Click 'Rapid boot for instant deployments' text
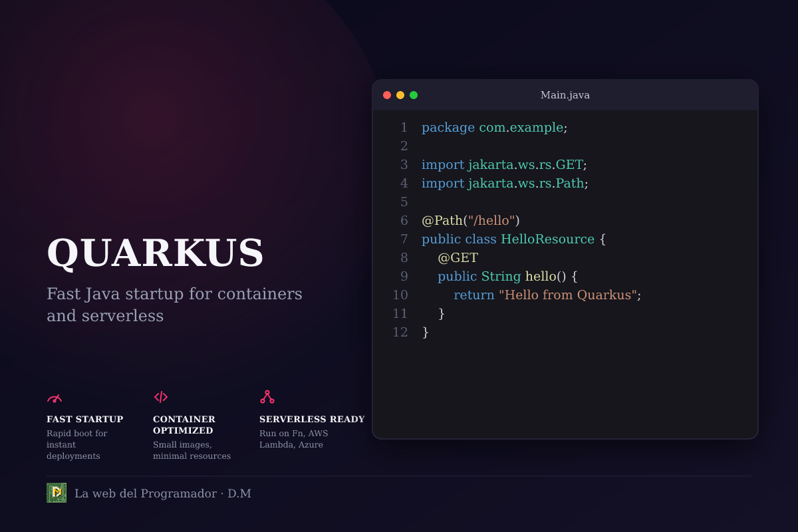798x532 pixels. coord(77,444)
